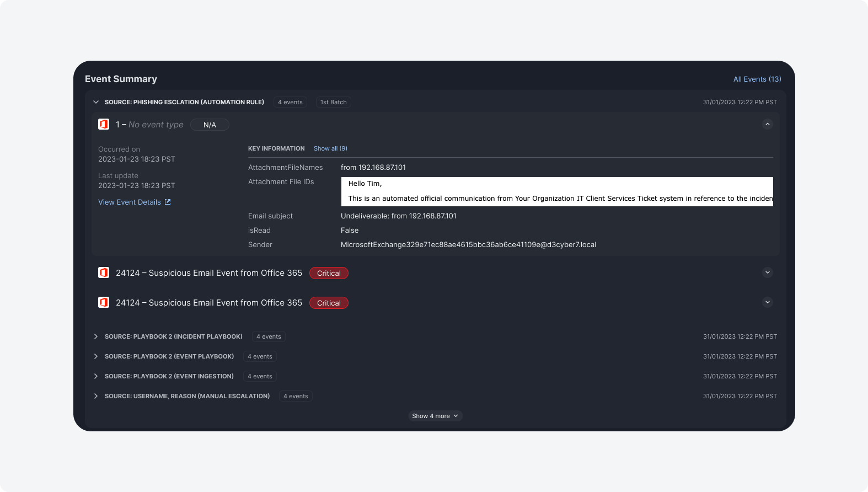Click the external link icon by View Event Details
This screenshot has height=492, width=868.
click(x=168, y=202)
